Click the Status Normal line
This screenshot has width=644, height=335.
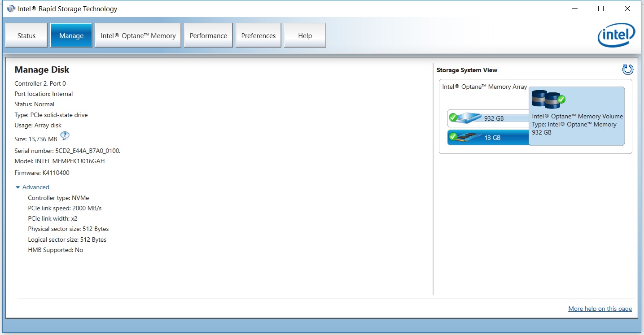(x=35, y=104)
